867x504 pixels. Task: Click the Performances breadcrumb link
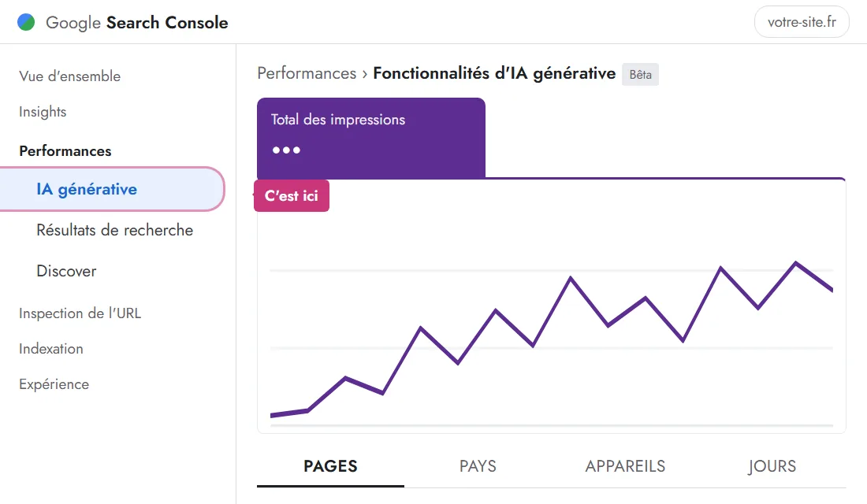pos(307,73)
